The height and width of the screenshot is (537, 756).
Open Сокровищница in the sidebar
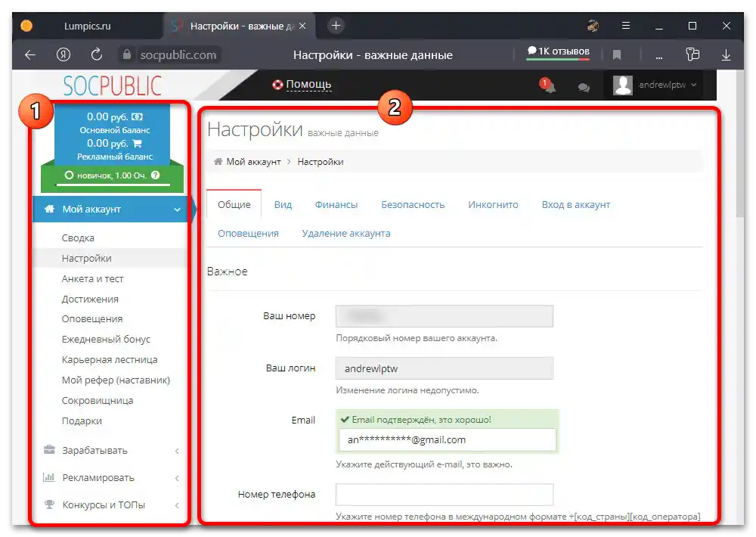pos(98,400)
